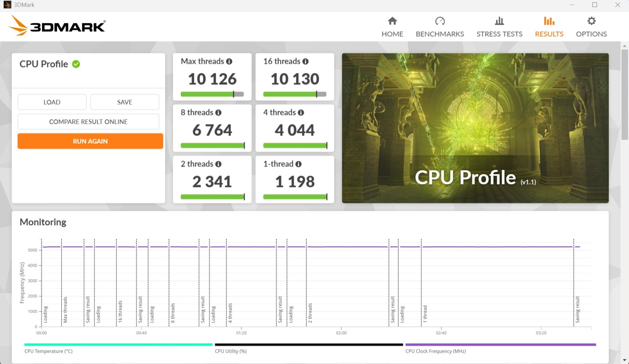Click the 4 threads info icon
This screenshot has height=364, width=629.
coord(301,112)
